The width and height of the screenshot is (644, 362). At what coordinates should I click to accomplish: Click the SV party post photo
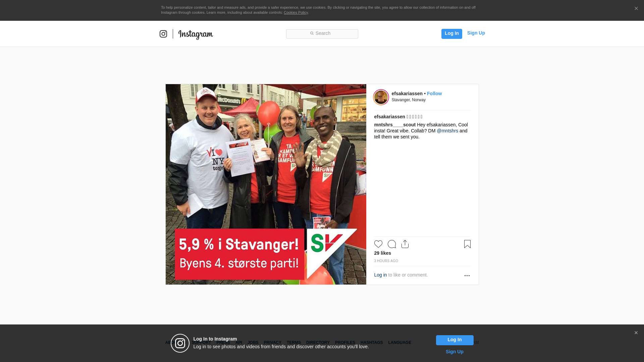[266, 184]
